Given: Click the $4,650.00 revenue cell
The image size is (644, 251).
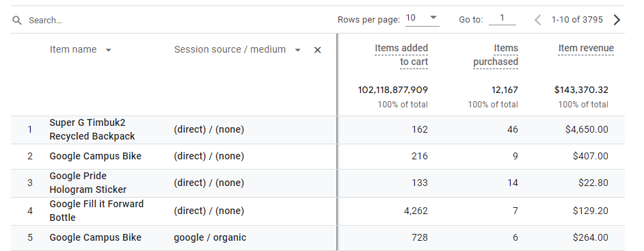Looking at the screenshot, I should (x=587, y=129).
